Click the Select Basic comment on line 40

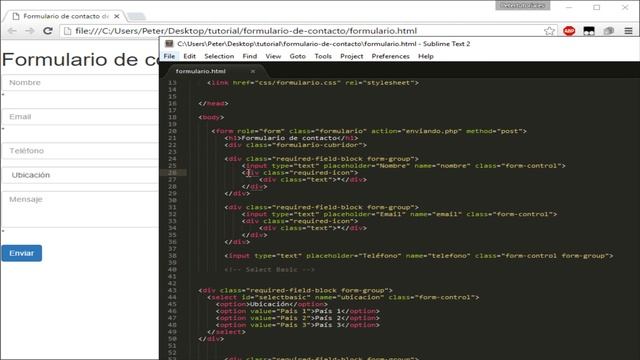pos(269,269)
